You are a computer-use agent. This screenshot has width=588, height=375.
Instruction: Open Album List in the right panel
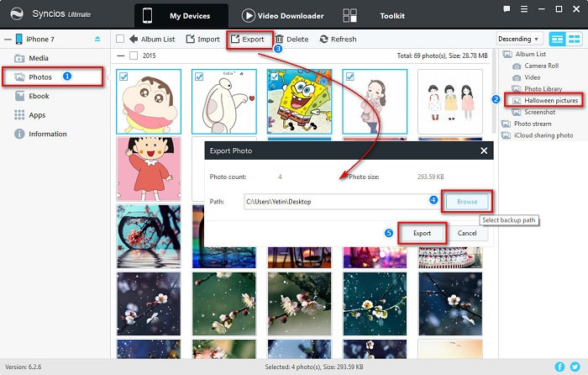click(530, 54)
